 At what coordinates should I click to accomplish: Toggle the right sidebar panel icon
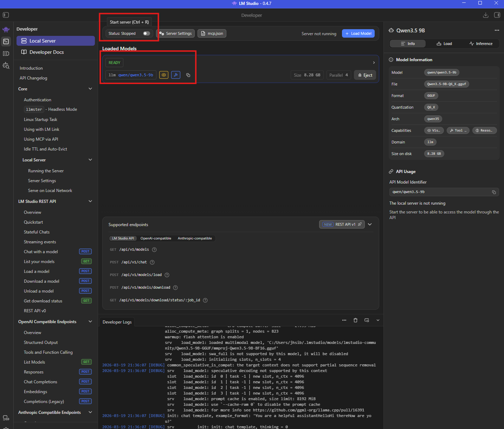coord(497,15)
